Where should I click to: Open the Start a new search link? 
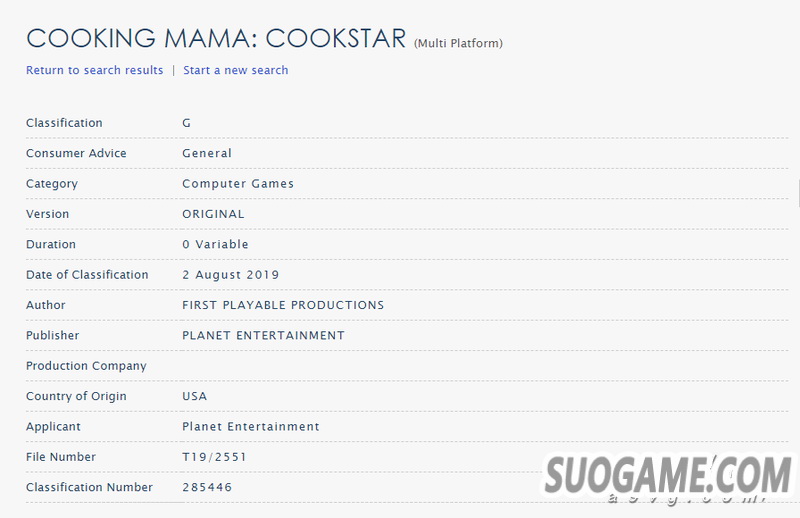tap(236, 70)
